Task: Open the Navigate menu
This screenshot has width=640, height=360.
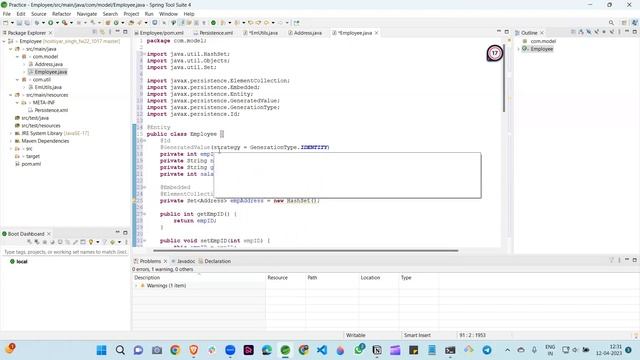Action: [87, 14]
